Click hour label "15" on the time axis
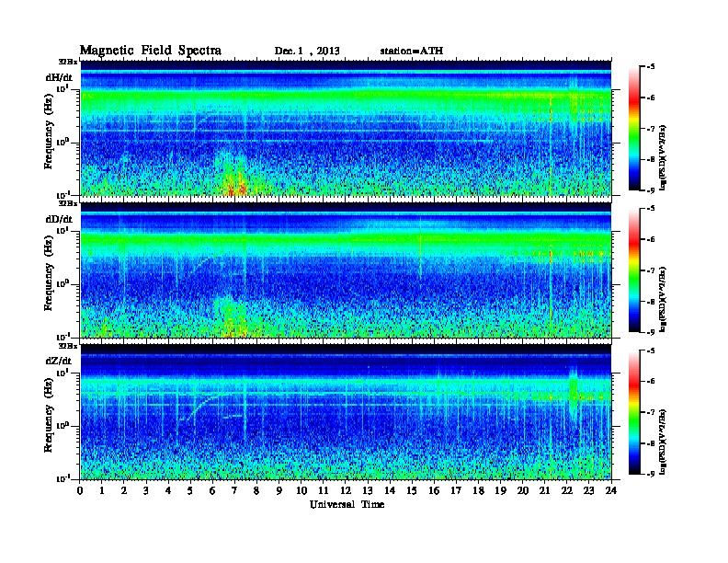This screenshot has width=728, height=563. click(412, 490)
